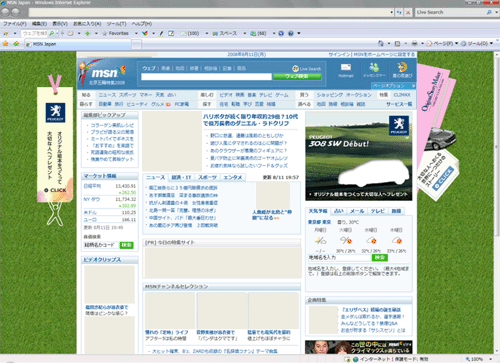Click the ハリポタ headline article link
Viewport: 500px width, 363px height.
(x=251, y=120)
